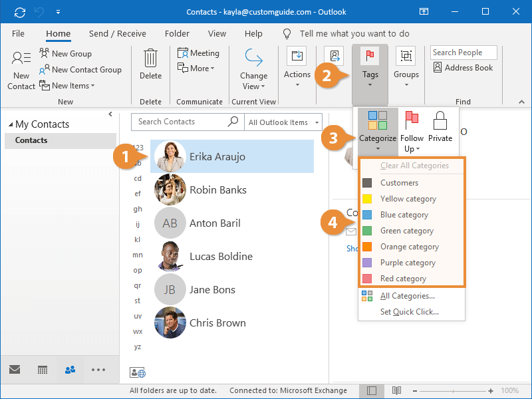Viewport: 532px width, 399px height.
Task: Open the Actions dropdown
Action: coord(297,67)
